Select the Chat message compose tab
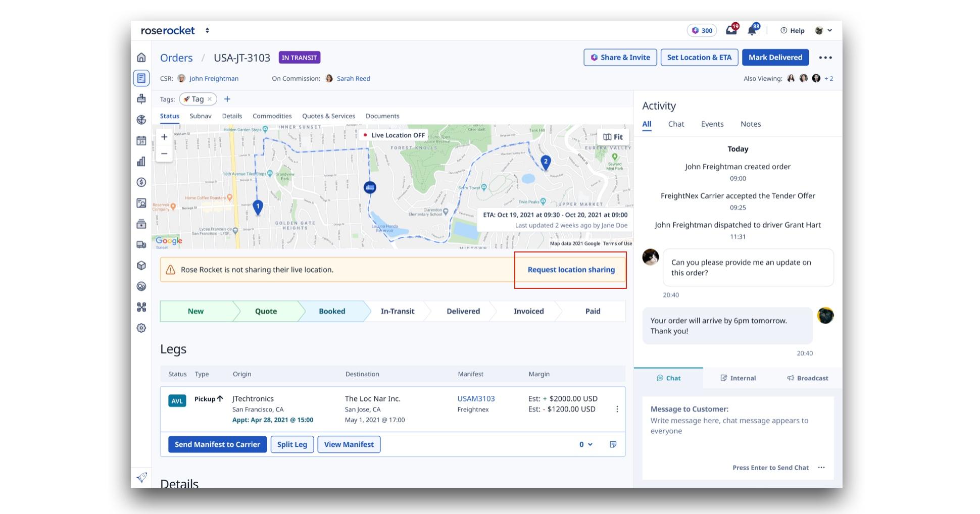 click(668, 378)
